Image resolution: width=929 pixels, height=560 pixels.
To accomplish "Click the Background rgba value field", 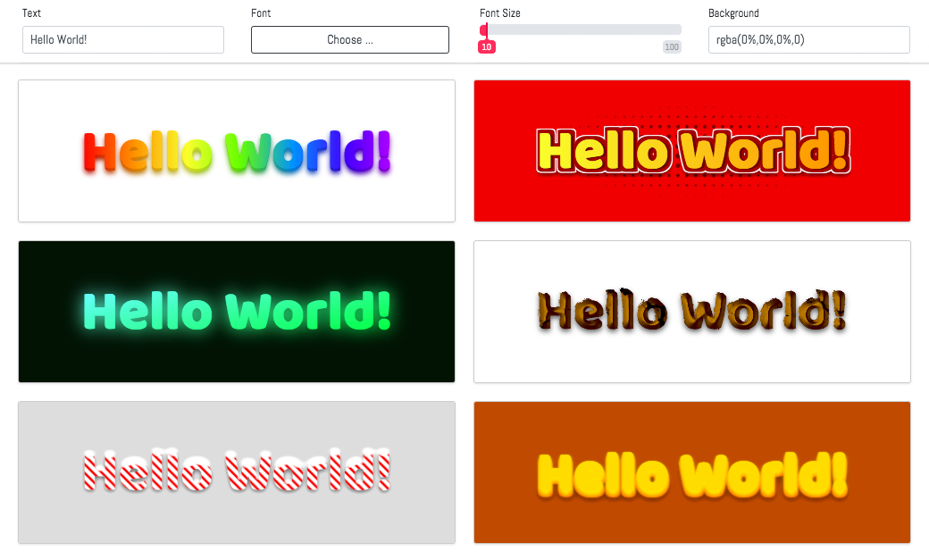I will point(808,39).
